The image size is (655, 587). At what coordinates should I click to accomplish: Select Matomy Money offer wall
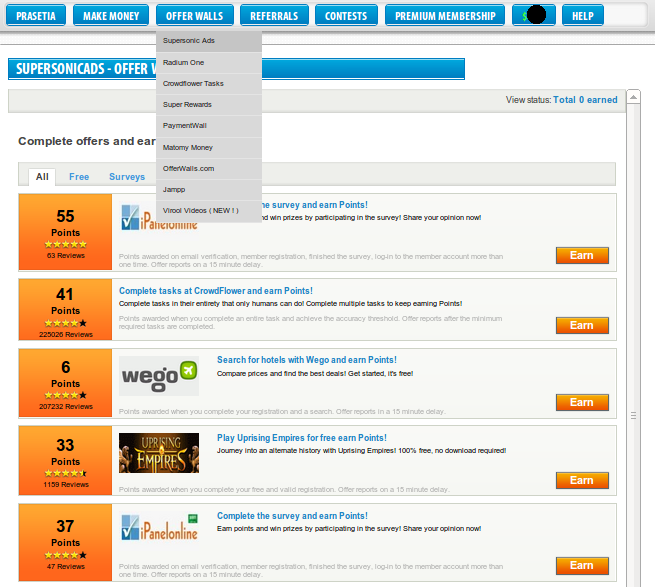[209, 147]
